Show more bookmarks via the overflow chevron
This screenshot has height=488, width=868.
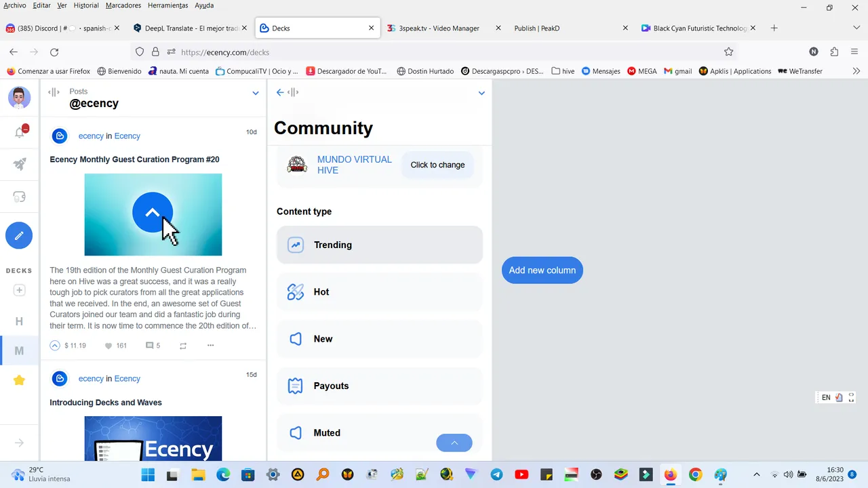(x=856, y=71)
